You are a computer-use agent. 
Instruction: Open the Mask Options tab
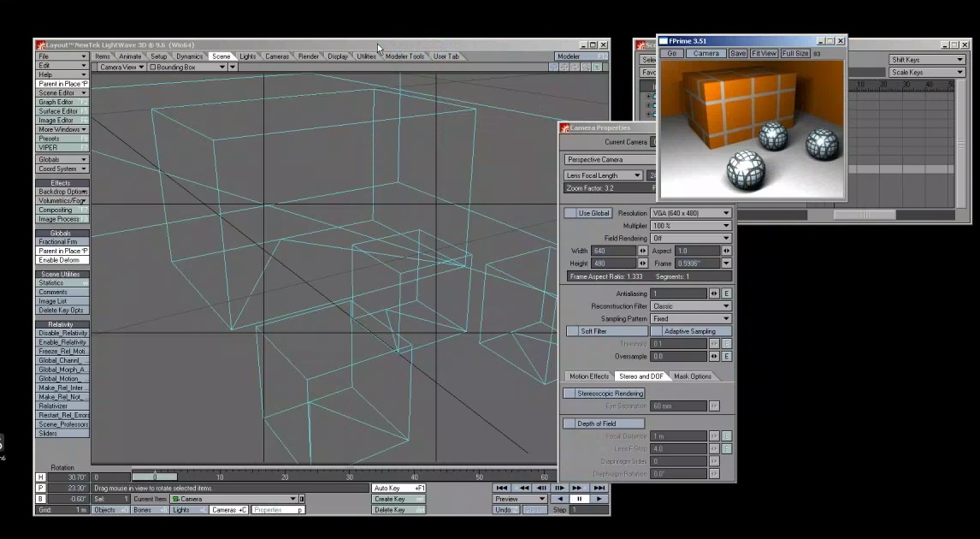pyautogui.click(x=693, y=376)
